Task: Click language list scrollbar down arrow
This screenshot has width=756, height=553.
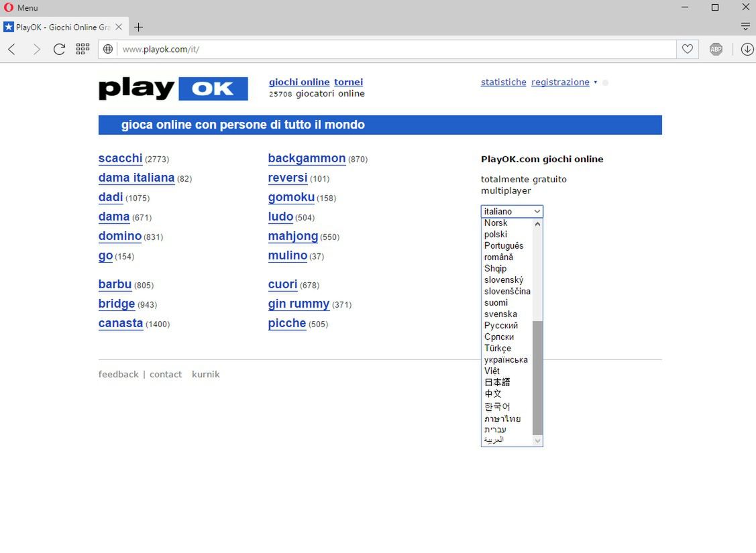Action: click(x=537, y=440)
